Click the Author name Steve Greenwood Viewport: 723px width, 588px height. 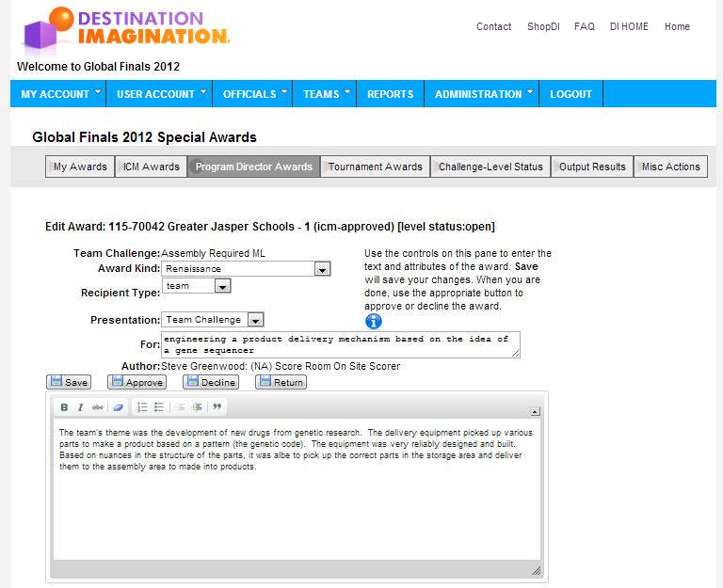[x=203, y=366]
